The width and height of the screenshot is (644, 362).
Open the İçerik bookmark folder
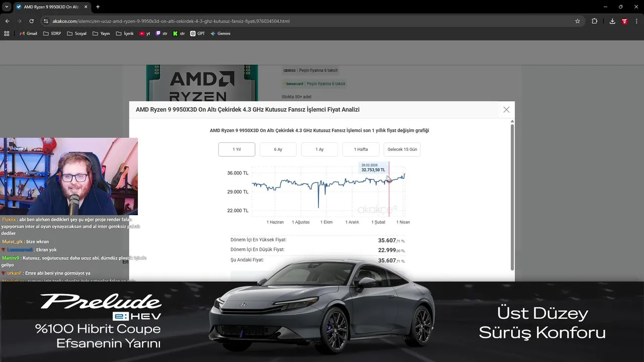coord(125,34)
